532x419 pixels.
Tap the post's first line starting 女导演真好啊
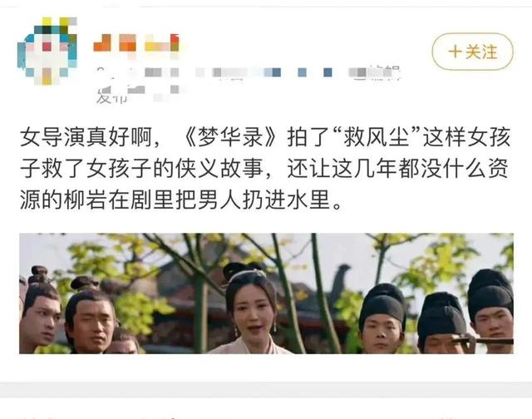265,137
